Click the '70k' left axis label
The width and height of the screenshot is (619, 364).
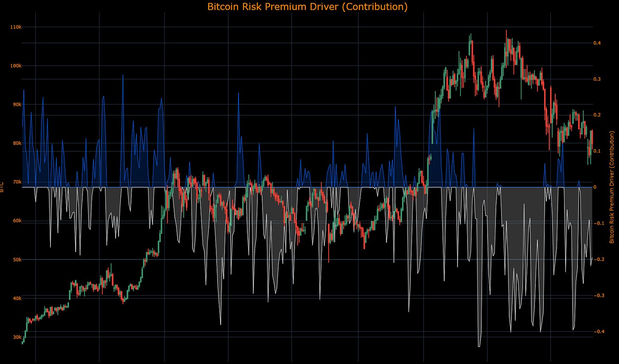(x=17, y=182)
